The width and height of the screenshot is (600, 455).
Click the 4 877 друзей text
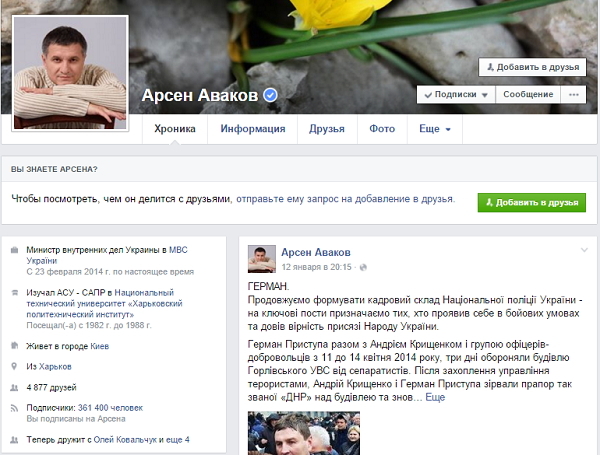click(x=51, y=388)
